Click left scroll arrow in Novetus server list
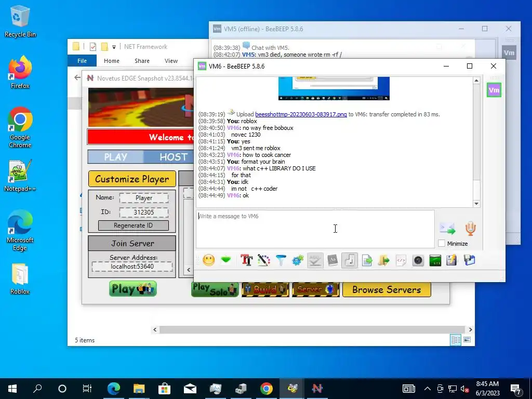 [189, 270]
